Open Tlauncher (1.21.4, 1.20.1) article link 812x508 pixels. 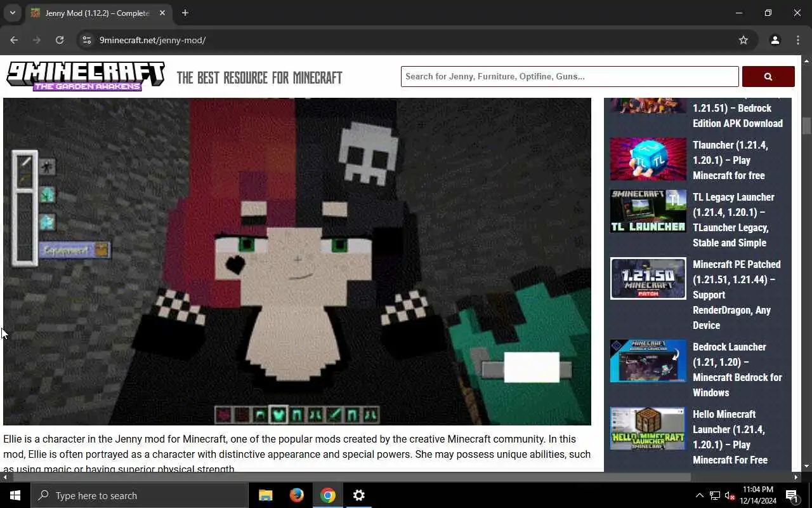click(730, 160)
